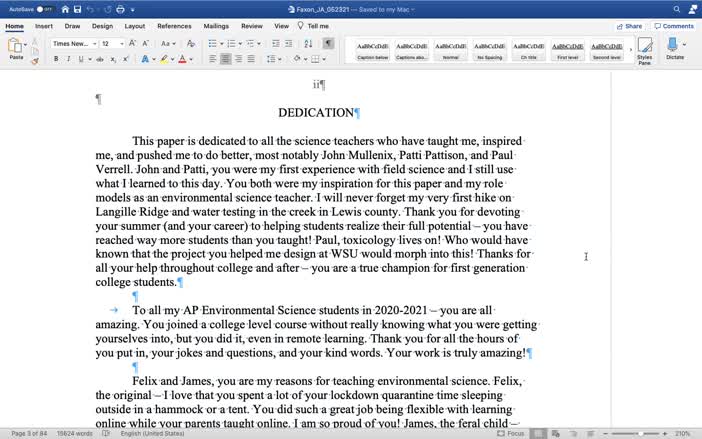Click the word count in status bar
Image resolution: width=702 pixels, height=439 pixels.
click(x=74, y=433)
